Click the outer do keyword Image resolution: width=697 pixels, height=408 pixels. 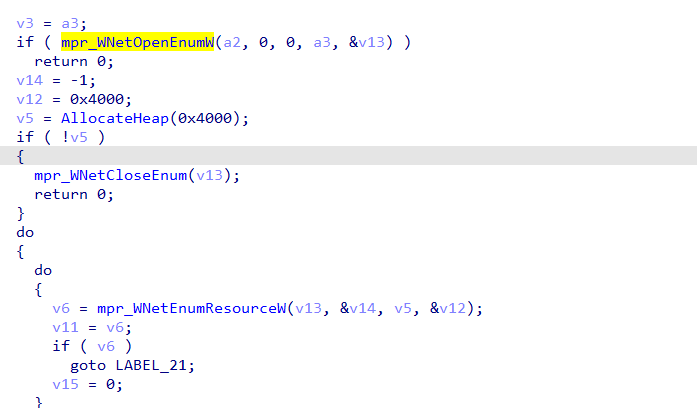25,232
